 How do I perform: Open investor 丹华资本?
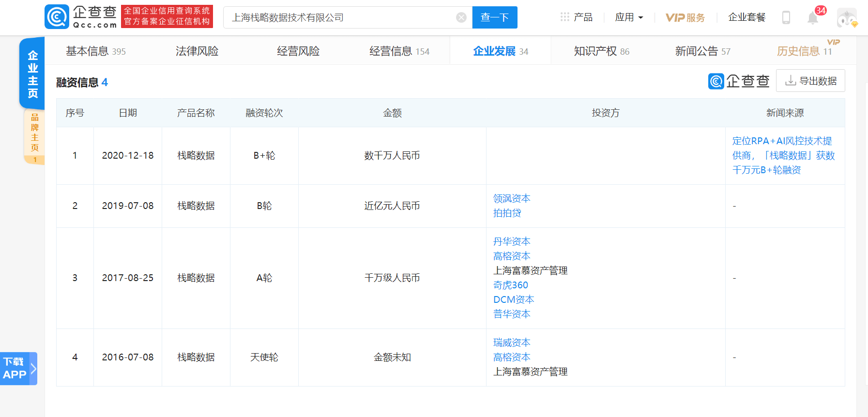click(x=512, y=241)
